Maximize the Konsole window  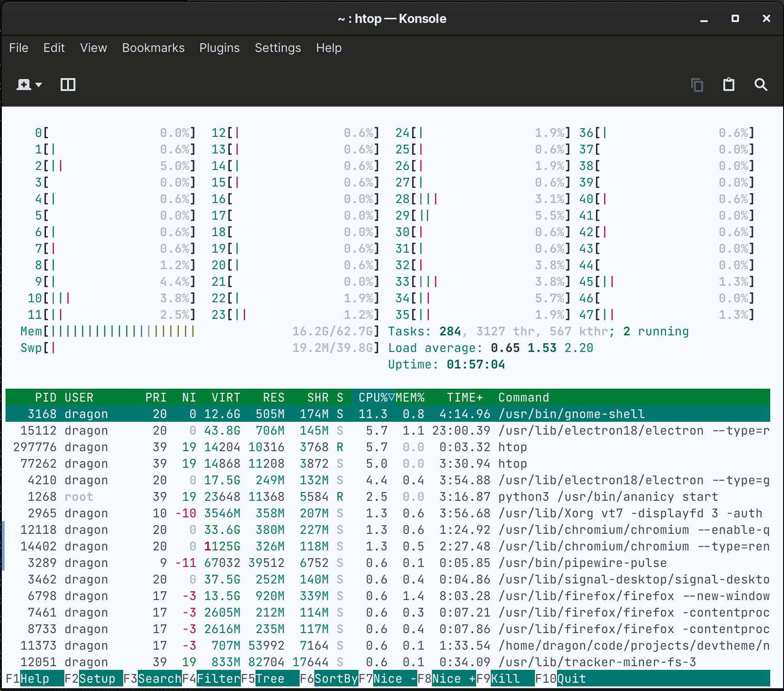[x=735, y=18]
